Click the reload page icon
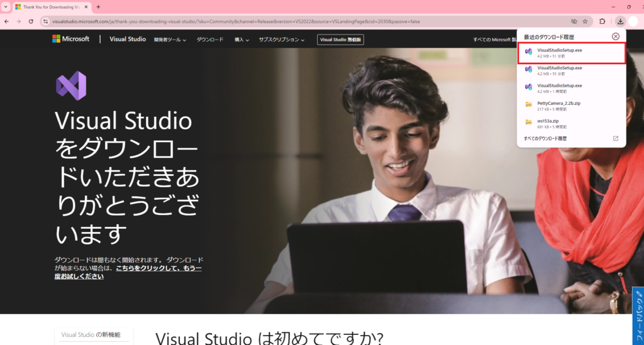 31,21
